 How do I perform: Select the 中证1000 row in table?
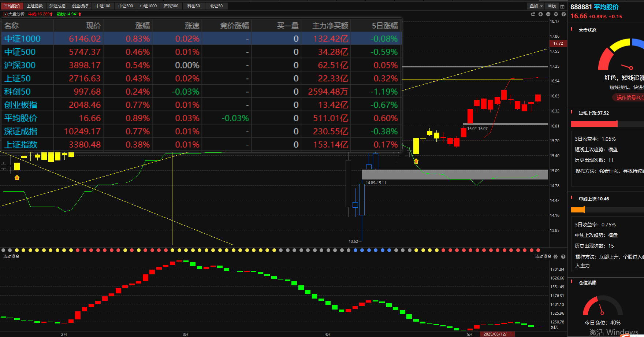[202, 39]
